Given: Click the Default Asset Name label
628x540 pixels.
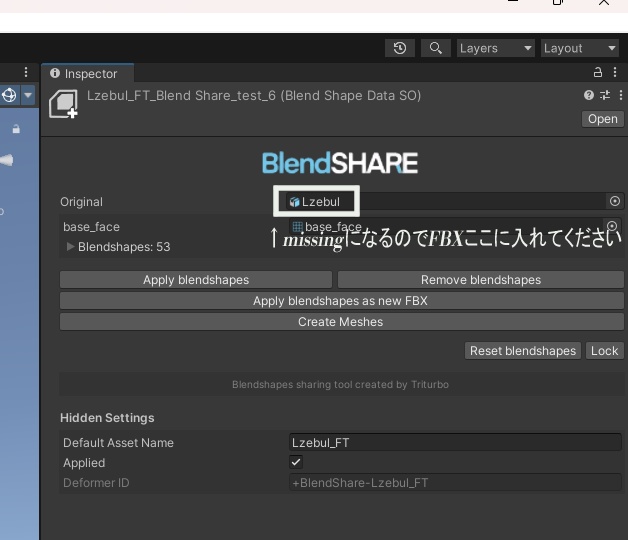Looking at the screenshot, I should point(118,443).
